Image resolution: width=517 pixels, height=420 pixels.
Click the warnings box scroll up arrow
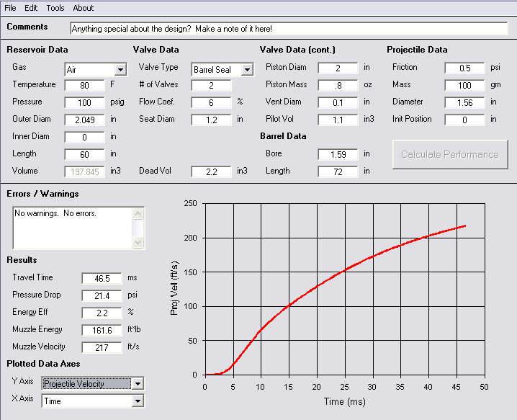[139, 213]
